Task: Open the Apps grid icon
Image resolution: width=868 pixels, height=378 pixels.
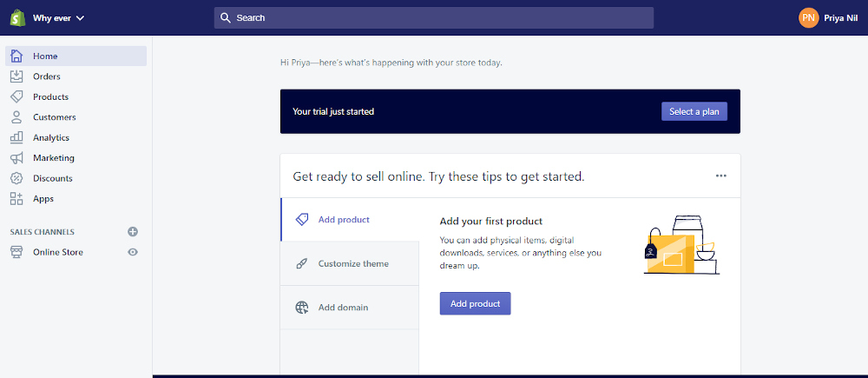Action: tap(16, 199)
